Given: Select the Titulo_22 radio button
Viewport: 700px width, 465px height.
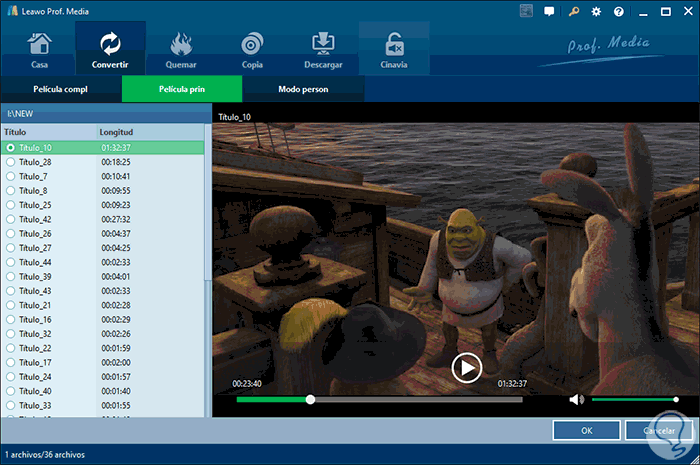Looking at the screenshot, I should point(10,348).
